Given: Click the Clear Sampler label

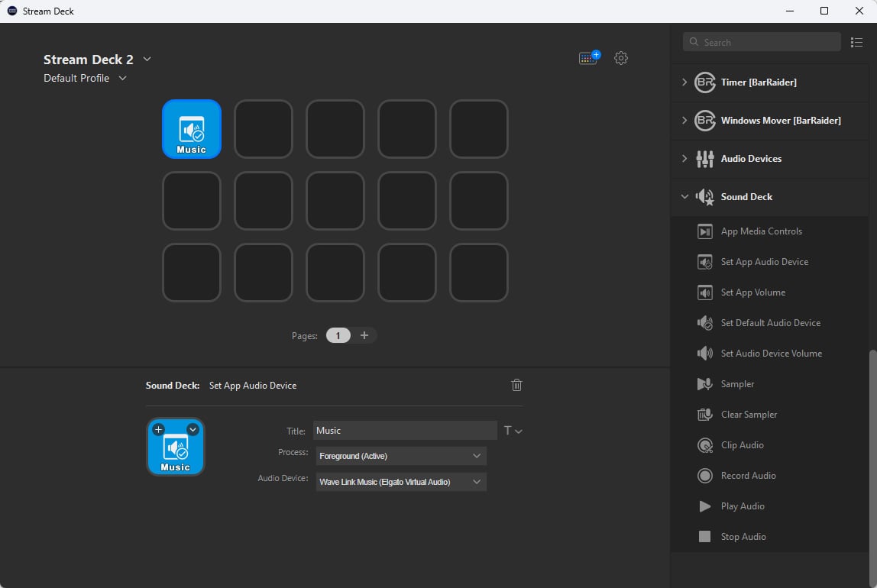Looking at the screenshot, I should (x=749, y=414).
